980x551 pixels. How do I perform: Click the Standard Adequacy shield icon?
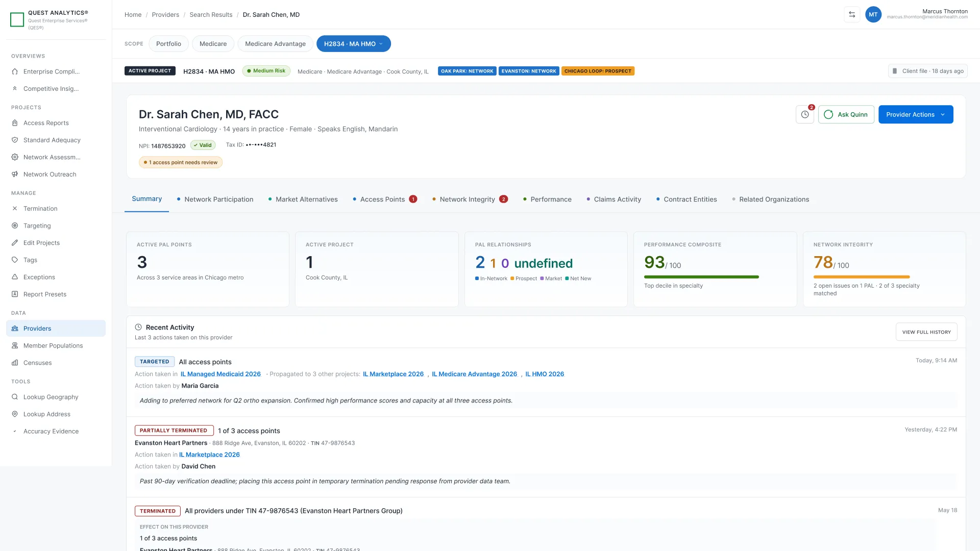click(15, 140)
